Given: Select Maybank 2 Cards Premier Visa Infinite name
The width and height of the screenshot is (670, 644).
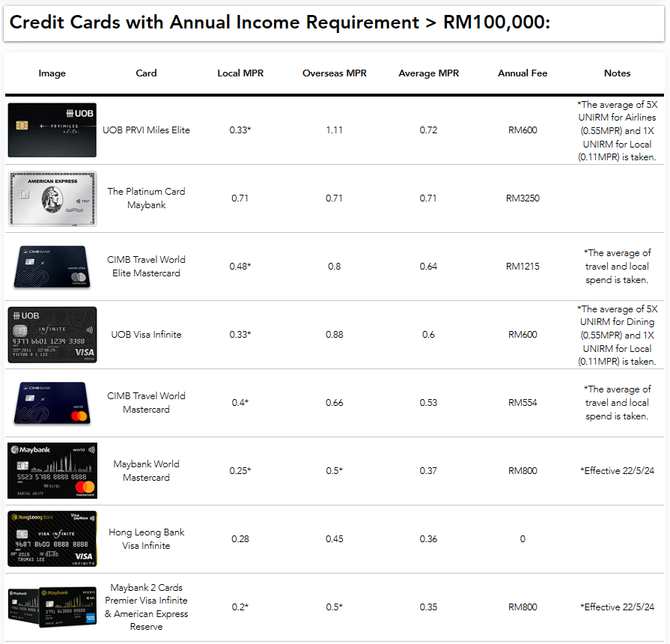Looking at the screenshot, I should tap(146, 607).
